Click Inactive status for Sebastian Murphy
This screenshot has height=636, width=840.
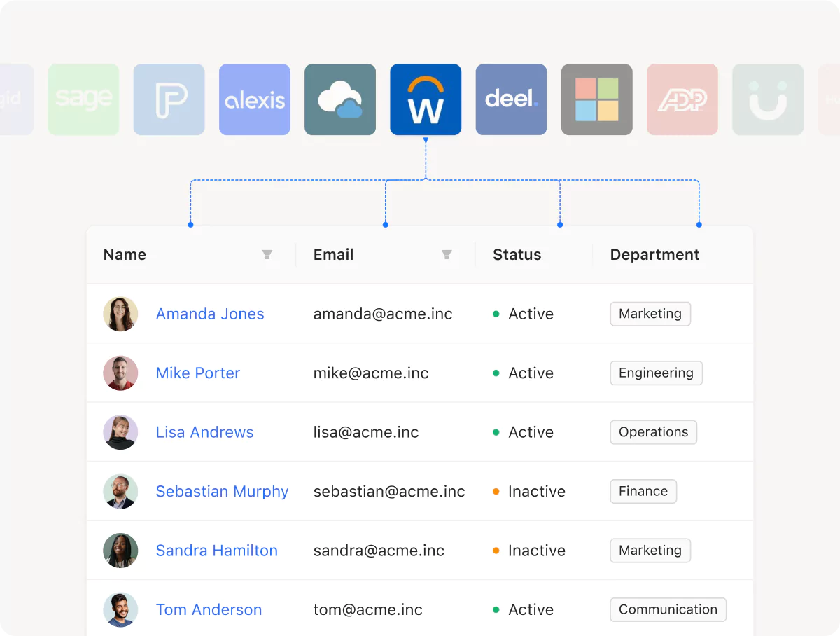pos(529,491)
